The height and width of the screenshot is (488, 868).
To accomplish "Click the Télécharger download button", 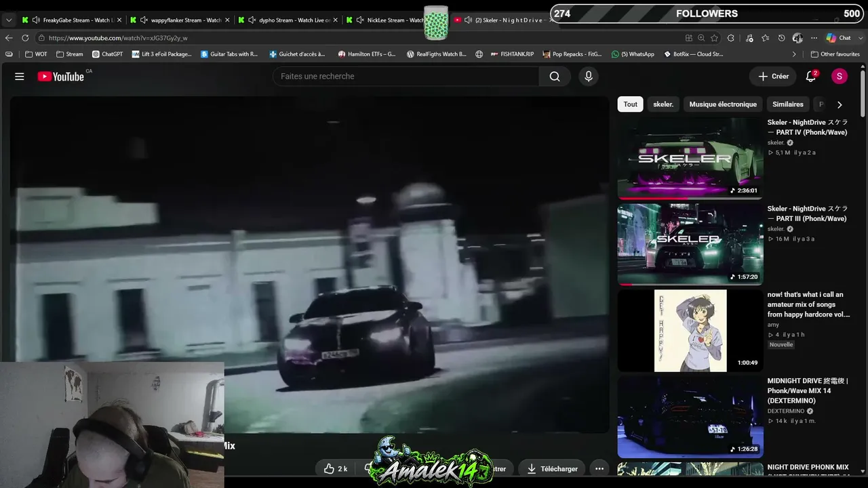I will pos(552,468).
